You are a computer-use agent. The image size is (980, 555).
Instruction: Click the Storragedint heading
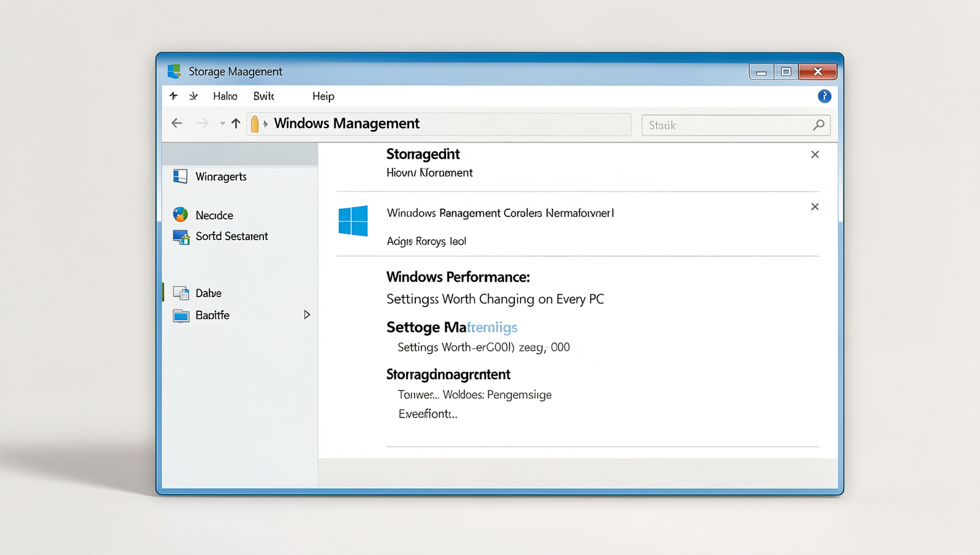[x=423, y=154]
